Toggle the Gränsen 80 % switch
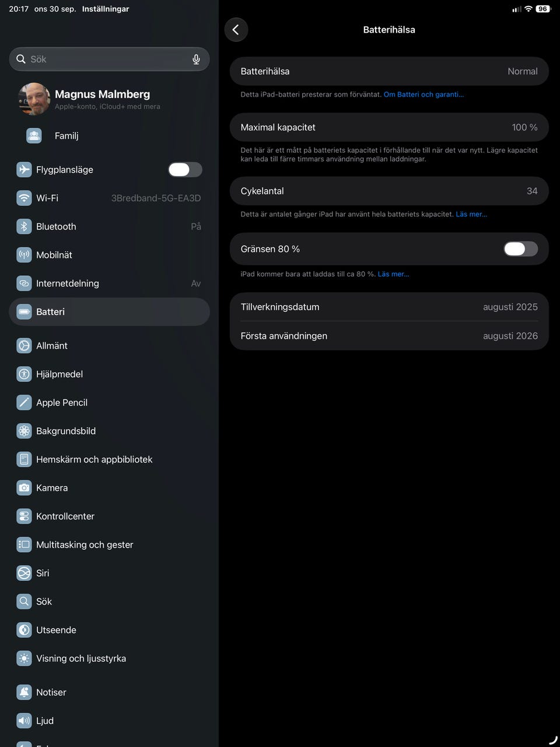 point(521,249)
